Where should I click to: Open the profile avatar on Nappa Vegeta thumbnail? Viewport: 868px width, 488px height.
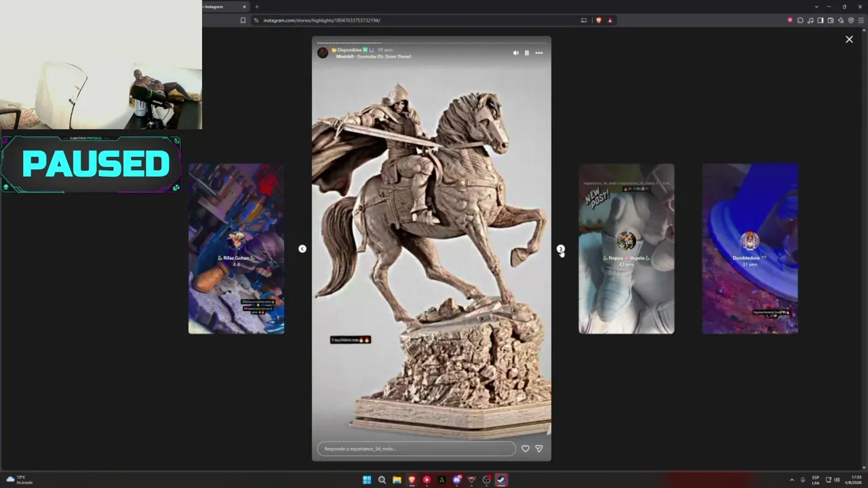[x=627, y=241]
